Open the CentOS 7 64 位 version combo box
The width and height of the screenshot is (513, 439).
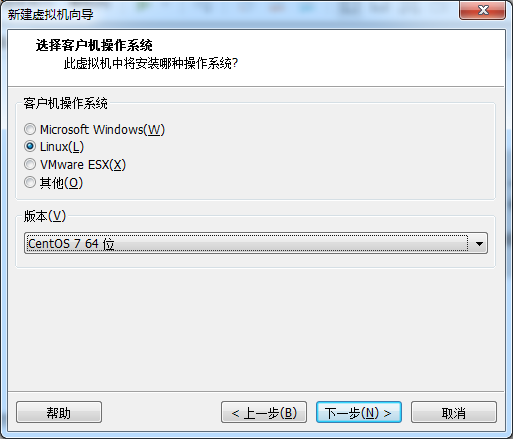click(x=256, y=243)
